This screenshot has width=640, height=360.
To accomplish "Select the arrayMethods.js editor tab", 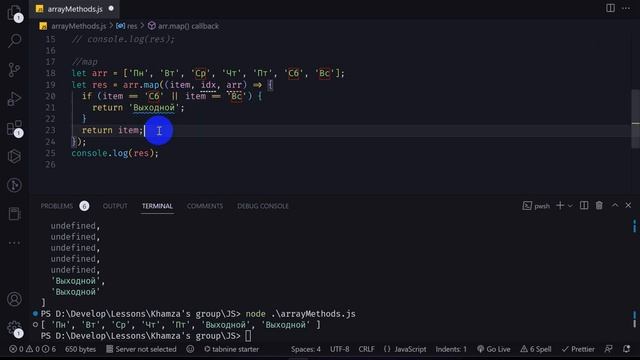I will click(75, 9).
